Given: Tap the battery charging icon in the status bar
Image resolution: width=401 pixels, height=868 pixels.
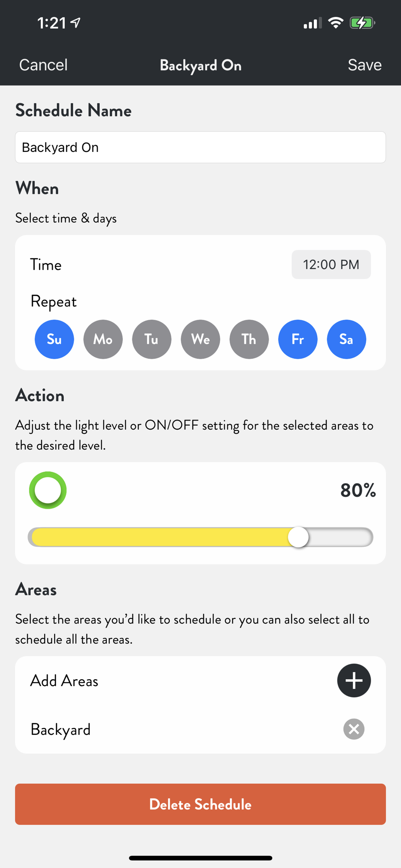Looking at the screenshot, I should click(362, 23).
